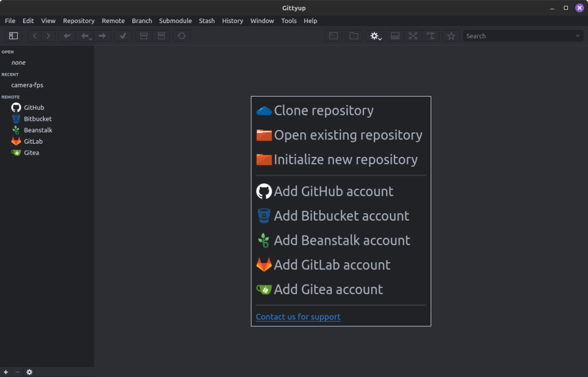
Task: Choose Add Bitbucket account
Action: point(341,216)
